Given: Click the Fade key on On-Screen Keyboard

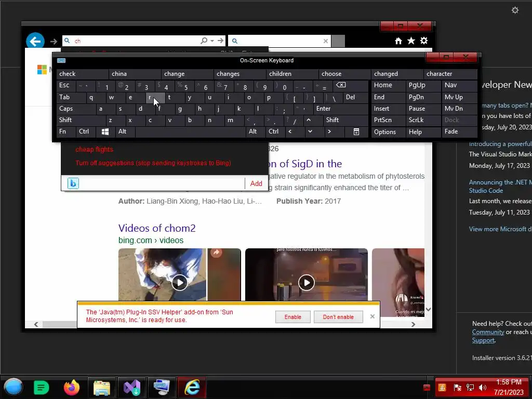Looking at the screenshot, I should [459, 131].
